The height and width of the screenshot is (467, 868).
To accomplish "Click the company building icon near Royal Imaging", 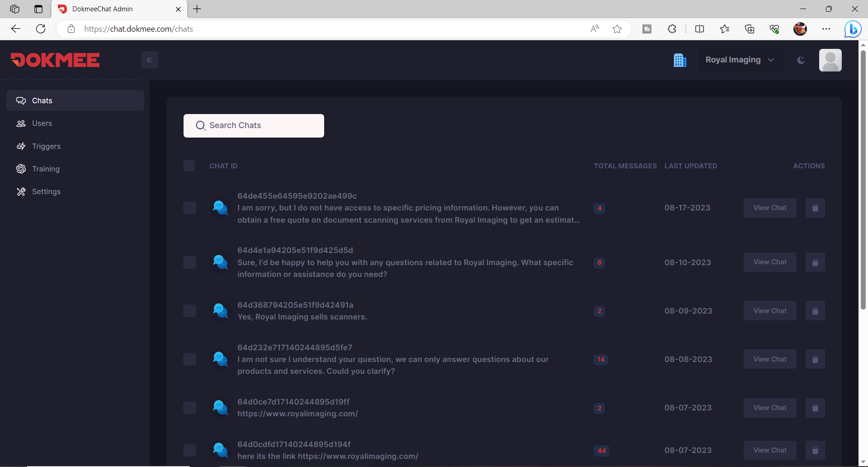I will pyautogui.click(x=680, y=60).
